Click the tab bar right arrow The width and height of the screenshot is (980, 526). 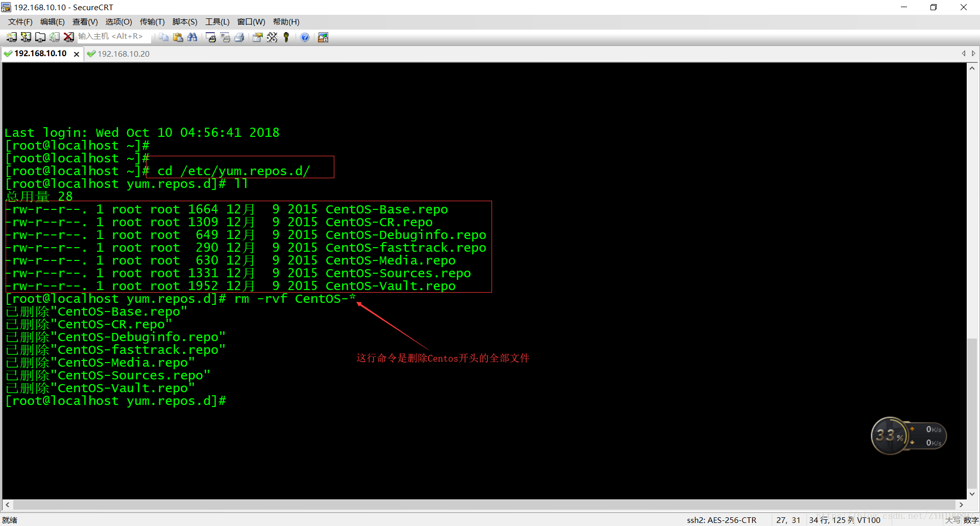[973, 53]
